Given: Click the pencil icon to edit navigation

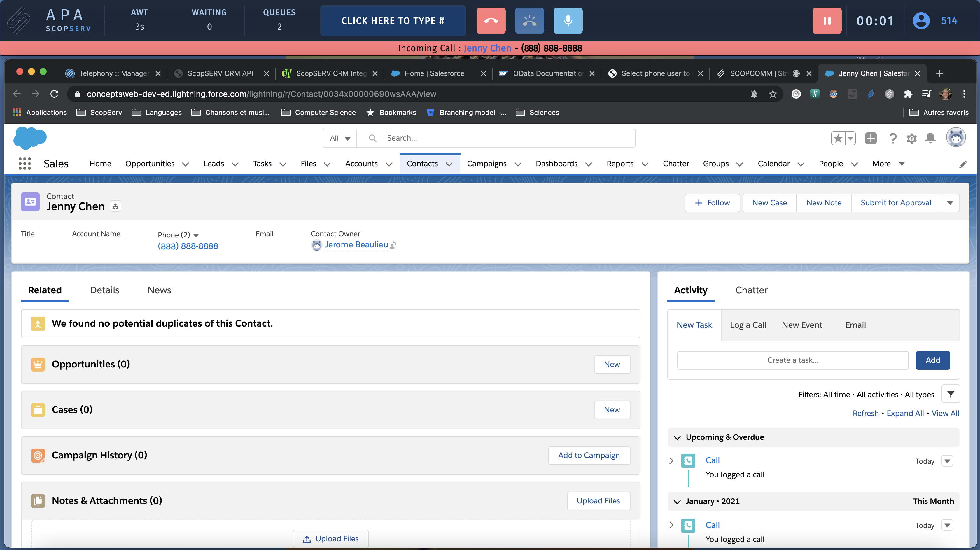Looking at the screenshot, I should (x=963, y=164).
